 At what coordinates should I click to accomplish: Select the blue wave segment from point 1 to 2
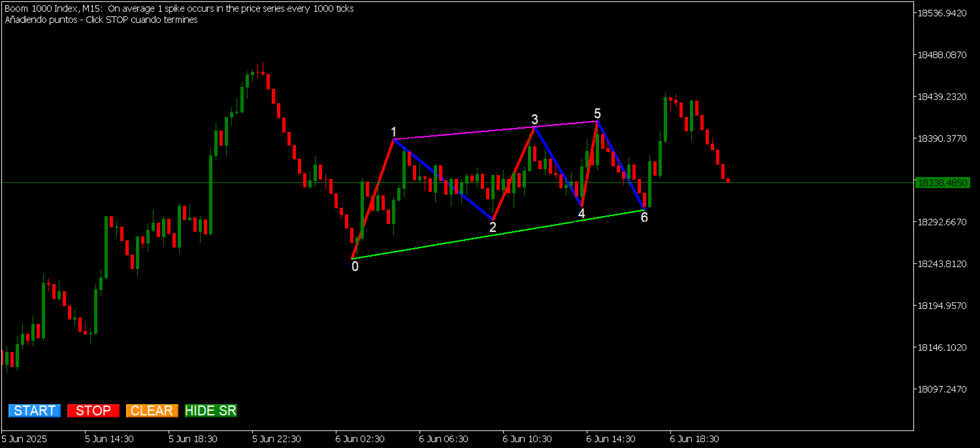pos(443,179)
